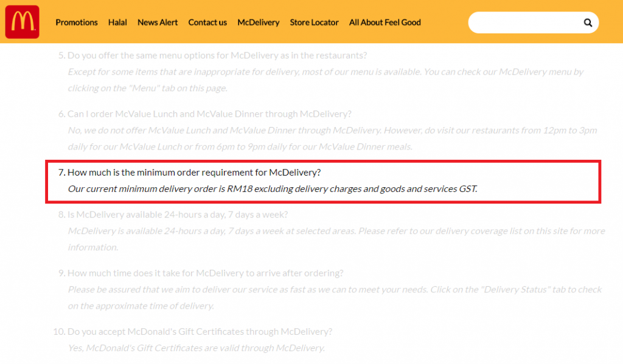Viewport: 623px width, 364px height.
Task: Click question 7 about minimum order requirement
Action: pos(193,173)
